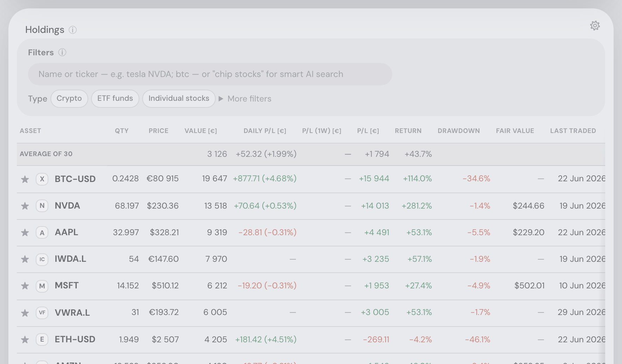The image size is (622, 364).
Task: Open Holdings settings gear icon
Action: click(595, 26)
